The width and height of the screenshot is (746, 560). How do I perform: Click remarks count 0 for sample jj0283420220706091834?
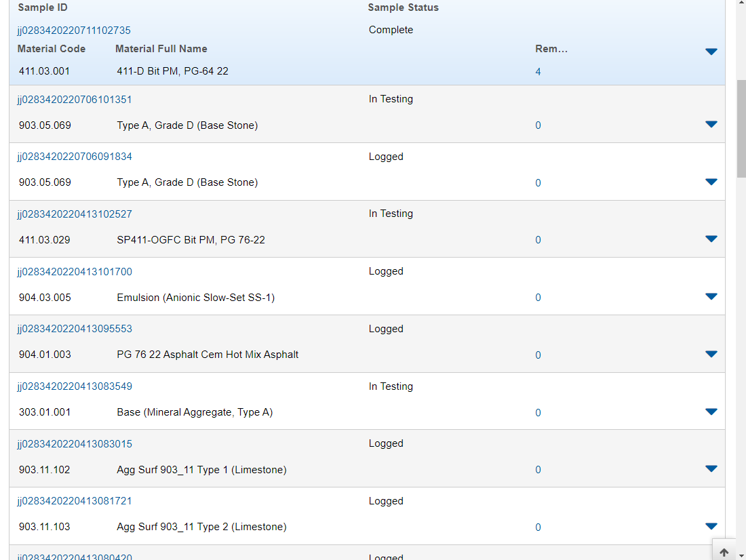click(538, 183)
